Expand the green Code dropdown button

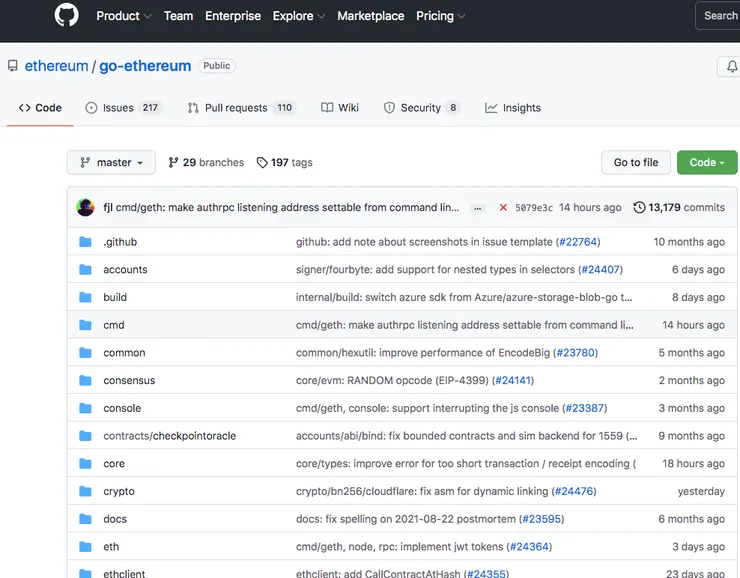pos(706,163)
